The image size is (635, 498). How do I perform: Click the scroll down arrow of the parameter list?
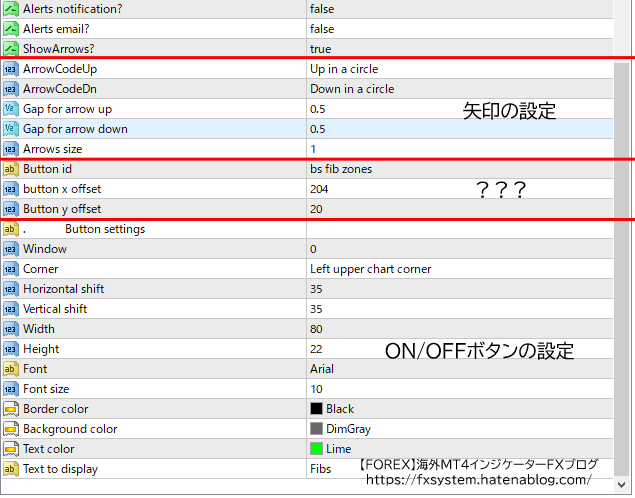(x=621, y=484)
